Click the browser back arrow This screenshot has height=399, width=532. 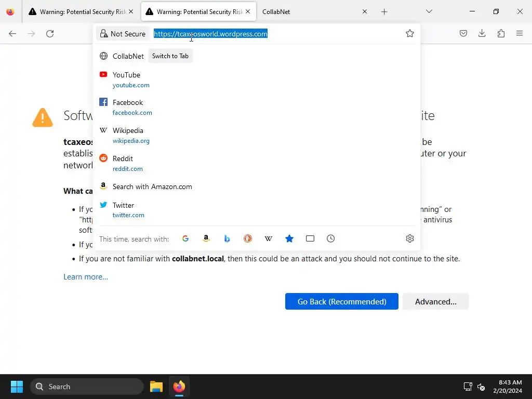coord(12,34)
